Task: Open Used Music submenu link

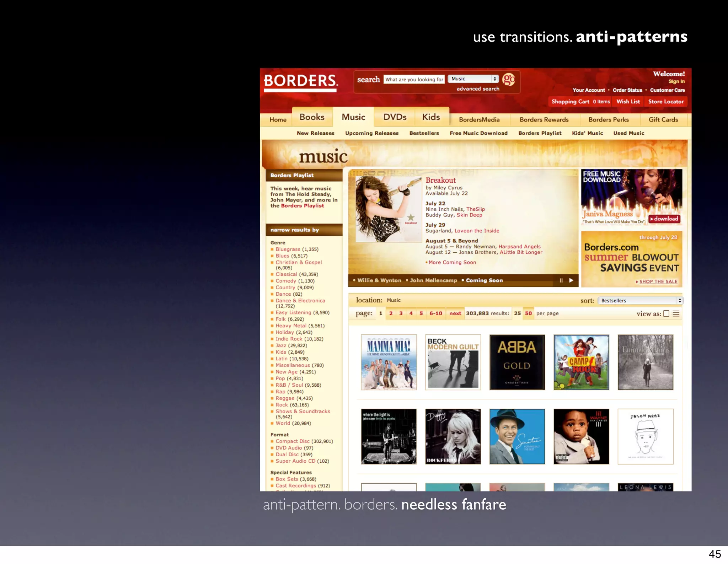Action: (628, 133)
